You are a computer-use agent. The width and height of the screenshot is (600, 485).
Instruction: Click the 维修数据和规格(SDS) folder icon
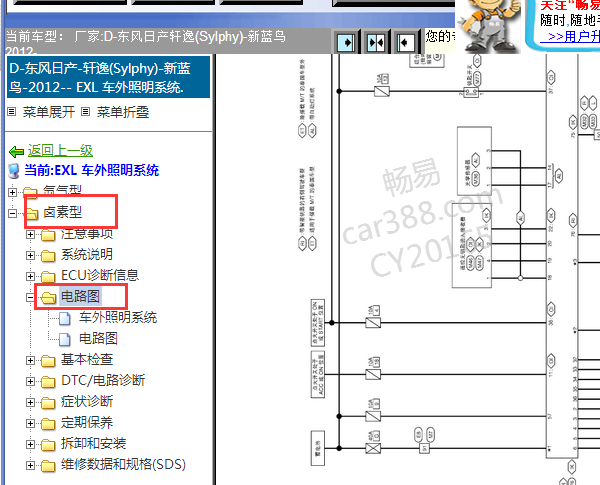(x=48, y=465)
